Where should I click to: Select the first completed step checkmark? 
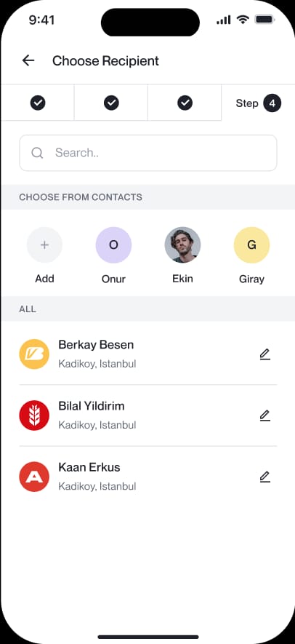(x=38, y=103)
